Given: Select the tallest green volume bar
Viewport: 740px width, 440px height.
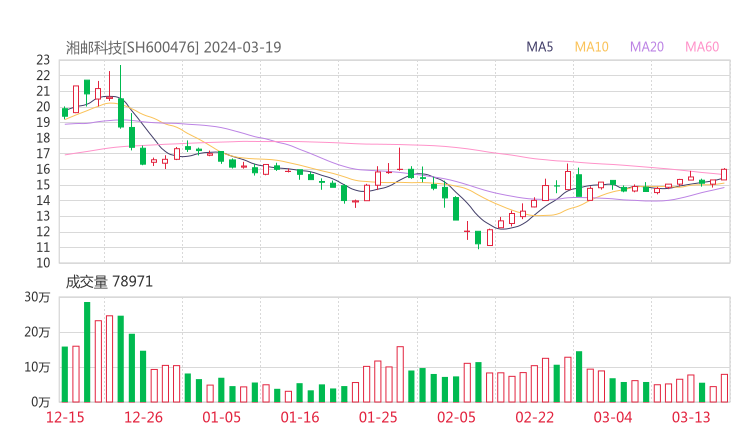Looking at the screenshot, I should 87,352.
